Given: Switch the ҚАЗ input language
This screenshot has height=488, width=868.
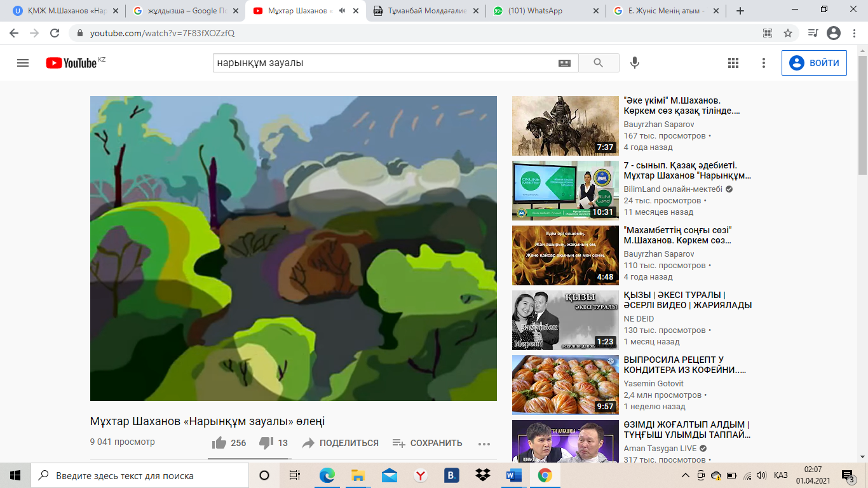Looking at the screenshot, I should (781, 475).
